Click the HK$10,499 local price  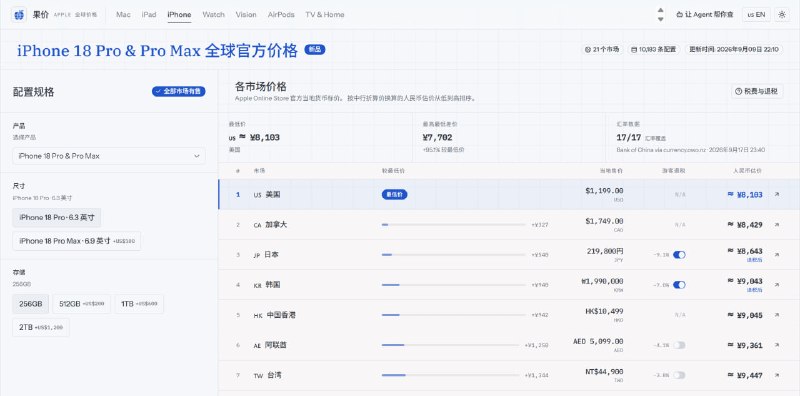pyautogui.click(x=604, y=311)
